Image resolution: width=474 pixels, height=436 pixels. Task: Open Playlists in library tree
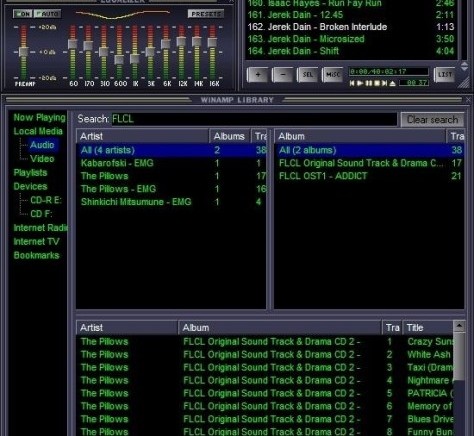point(30,173)
